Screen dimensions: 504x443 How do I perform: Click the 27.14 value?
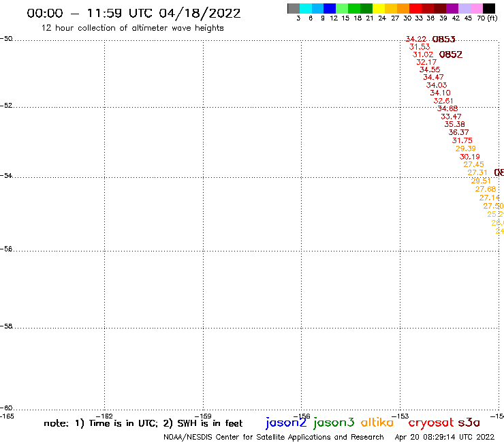tap(490, 198)
